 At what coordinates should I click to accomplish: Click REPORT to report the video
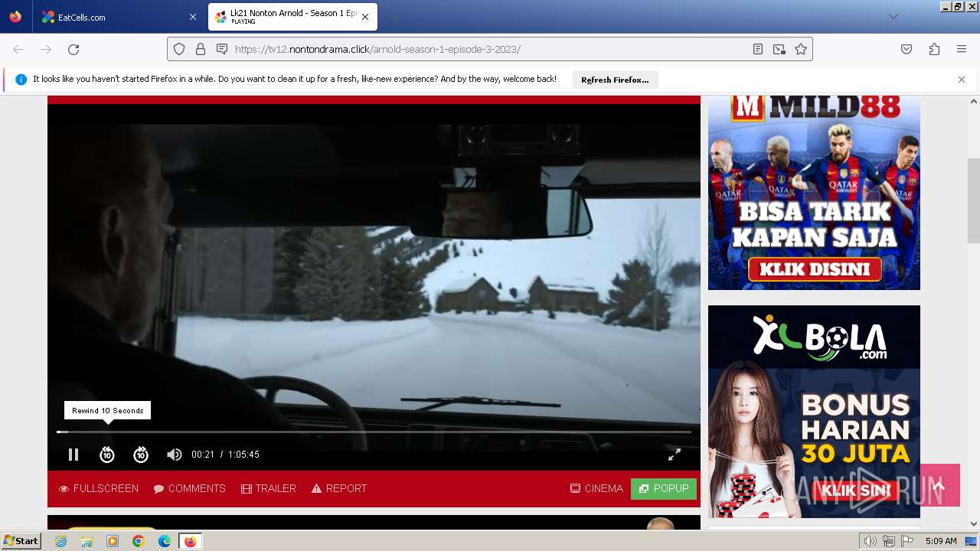point(339,488)
